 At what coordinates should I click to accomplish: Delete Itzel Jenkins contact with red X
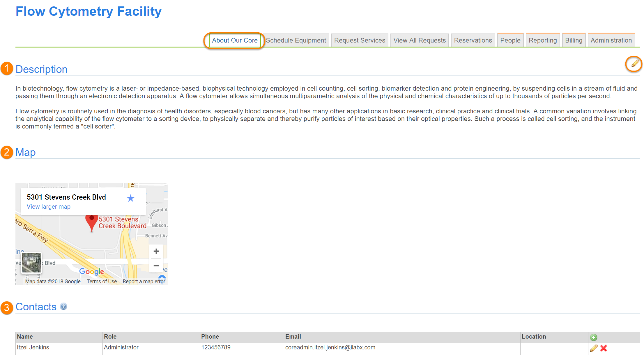click(604, 348)
